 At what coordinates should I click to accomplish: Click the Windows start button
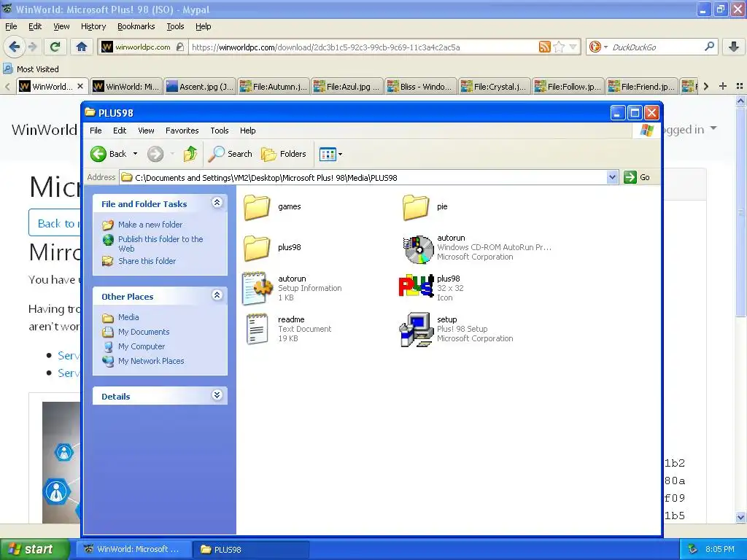[x=34, y=549]
